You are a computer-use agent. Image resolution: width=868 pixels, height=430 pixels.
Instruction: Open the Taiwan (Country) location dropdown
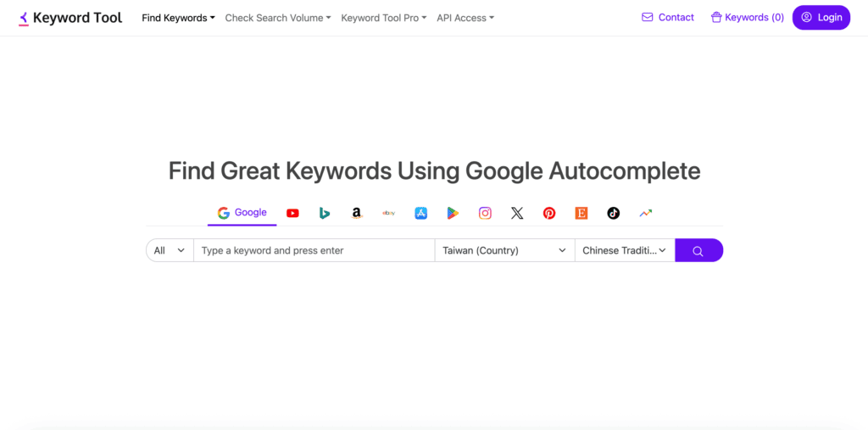point(504,251)
